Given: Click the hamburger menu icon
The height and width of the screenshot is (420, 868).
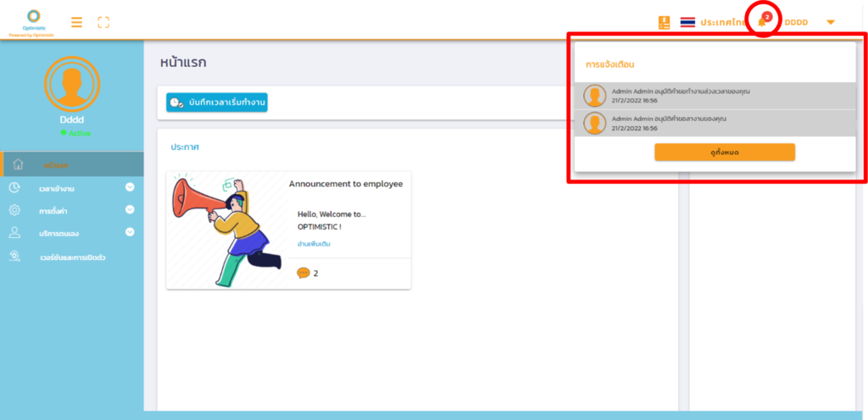Looking at the screenshot, I should click(76, 22).
